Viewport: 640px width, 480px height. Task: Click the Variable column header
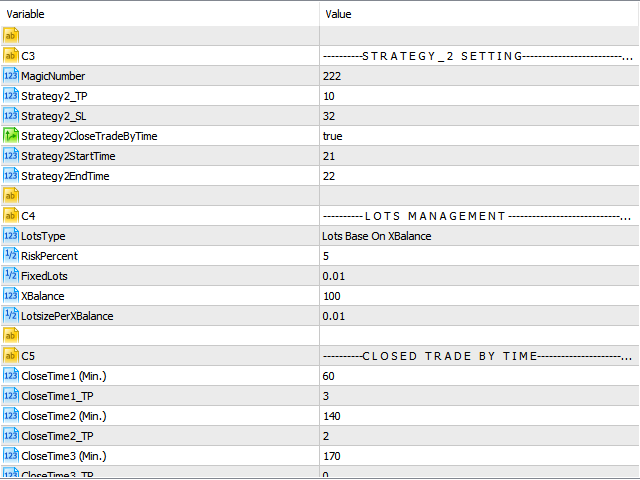point(160,15)
